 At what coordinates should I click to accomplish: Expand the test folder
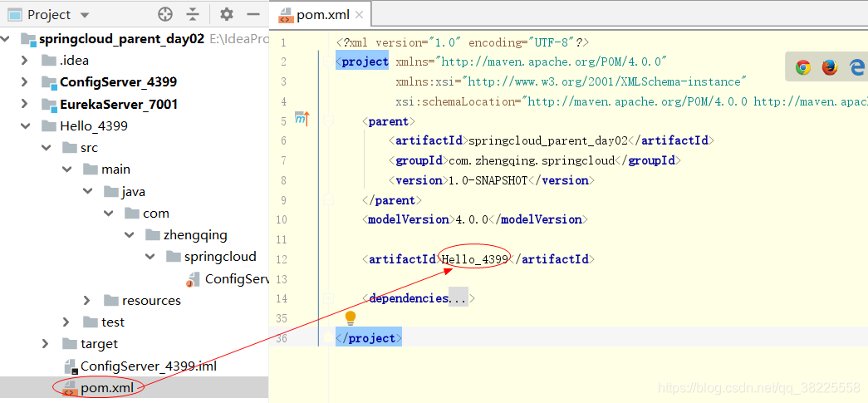click(x=66, y=322)
